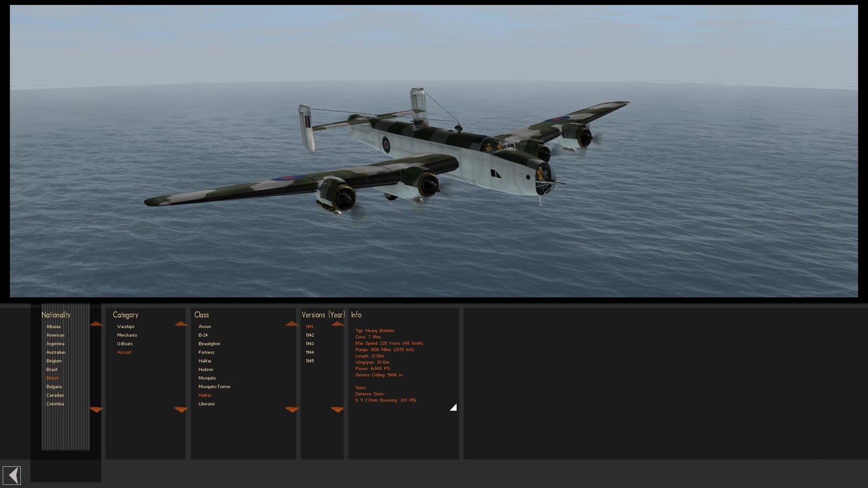Open the U-Boats category

(x=125, y=344)
